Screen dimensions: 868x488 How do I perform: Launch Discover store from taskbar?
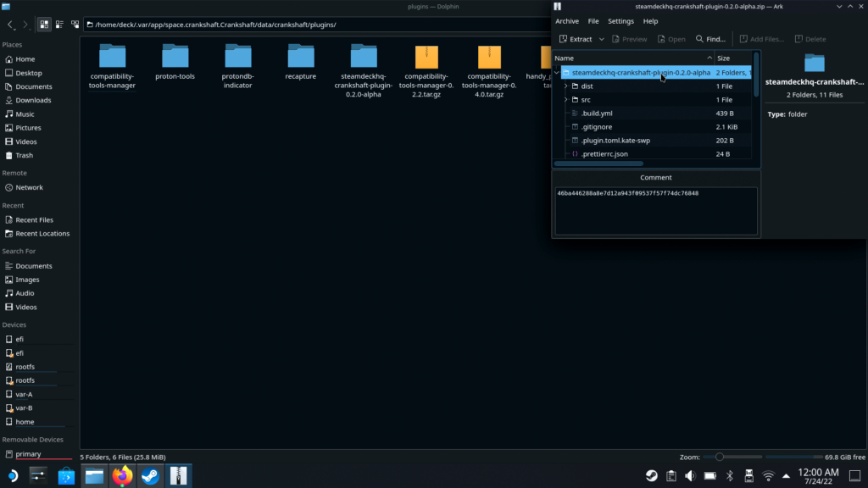click(x=66, y=476)
